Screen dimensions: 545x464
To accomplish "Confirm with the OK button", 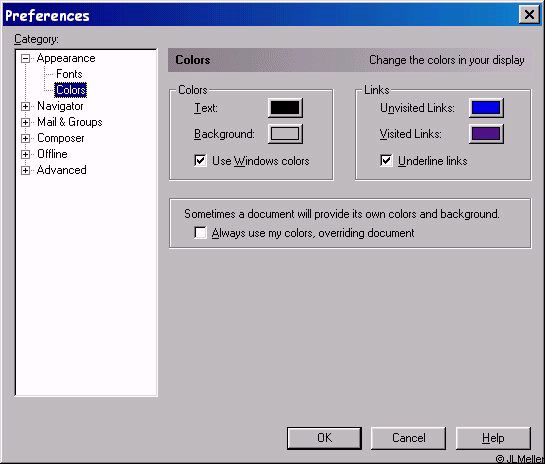I will point(324,438).
